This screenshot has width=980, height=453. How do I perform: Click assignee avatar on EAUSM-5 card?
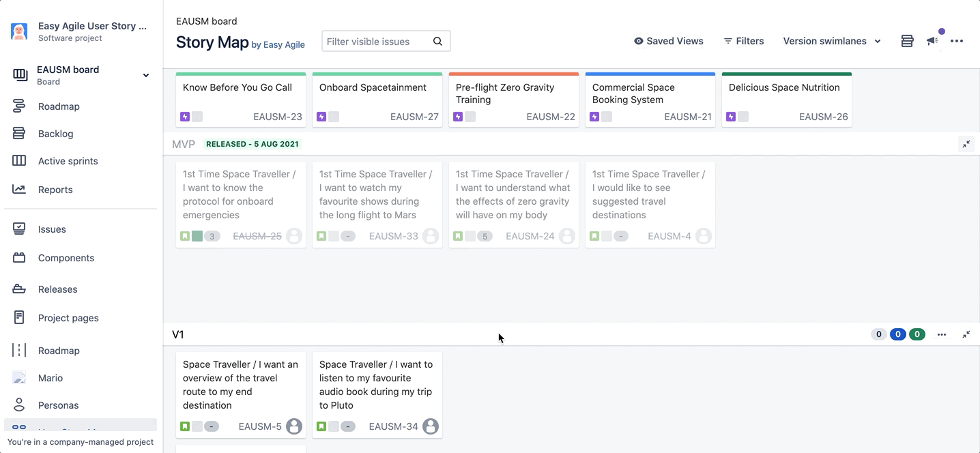(x=294, y=426)
